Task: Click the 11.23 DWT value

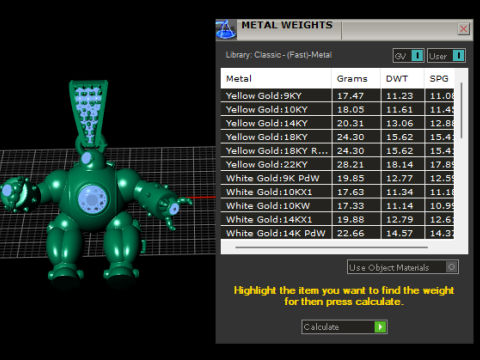Action: coord(399,96)
